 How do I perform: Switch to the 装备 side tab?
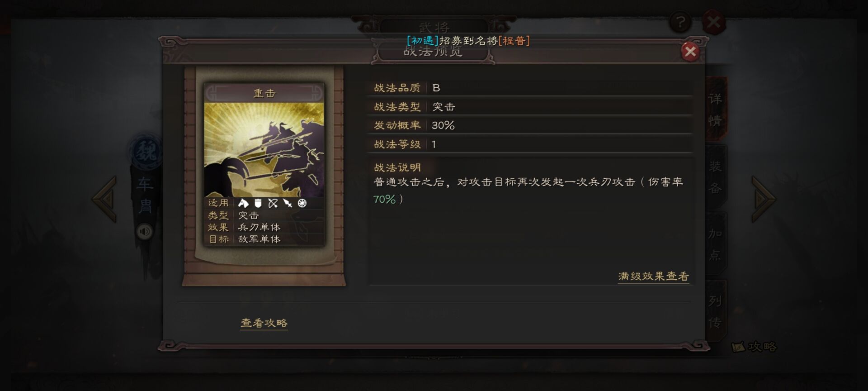point(716,177)
